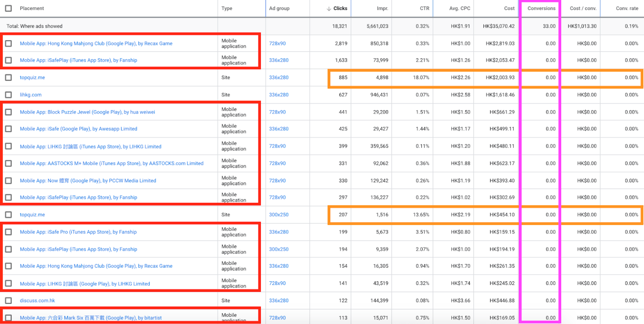Click the 336x280 ad group for iSafePlay
Image resolution: width=644 pixels, height=324 pixels.
pos(278,60)
